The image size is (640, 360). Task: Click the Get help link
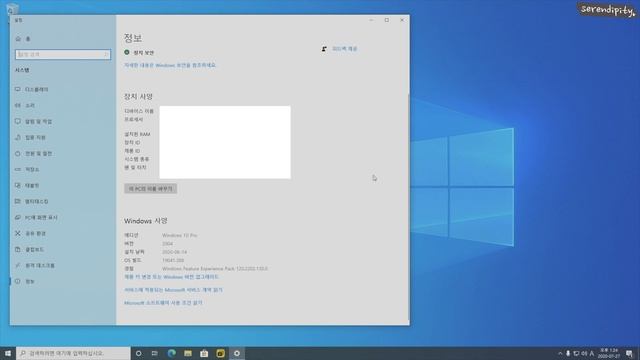tap(344, 49)
